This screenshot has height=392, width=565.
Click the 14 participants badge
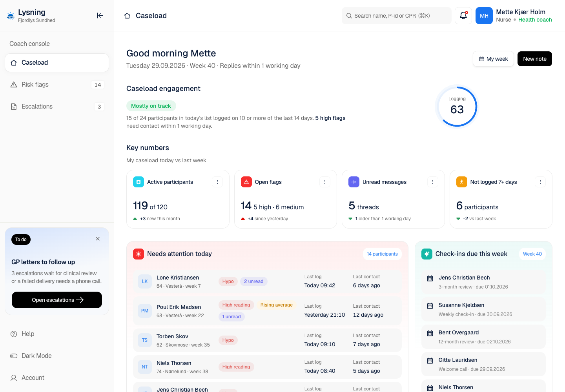[382, 254]
